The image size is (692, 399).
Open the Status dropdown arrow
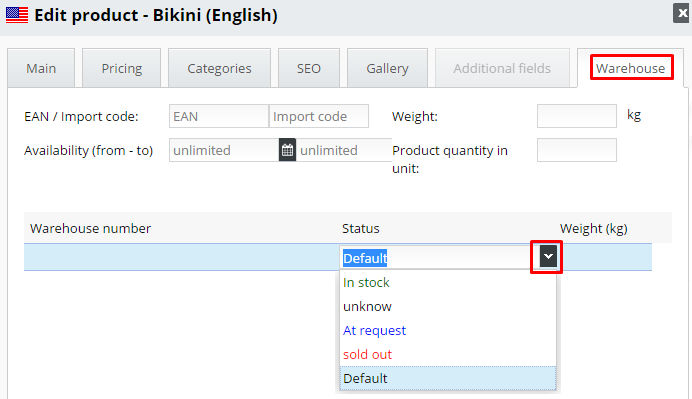pos(548,256)
